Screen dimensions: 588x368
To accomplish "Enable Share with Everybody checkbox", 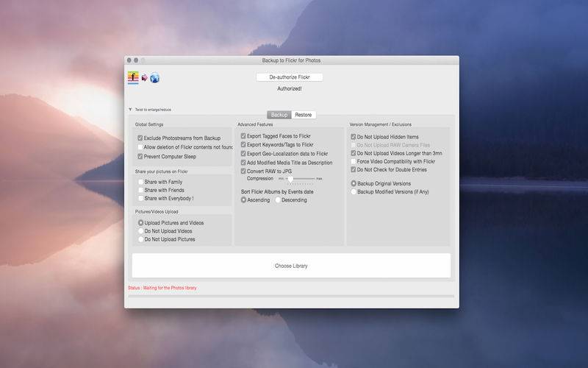I will point(141,198).
